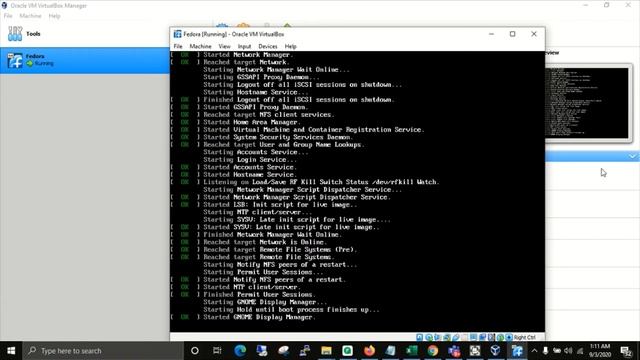Click the recording indicator icon in VM status bar

482,337
